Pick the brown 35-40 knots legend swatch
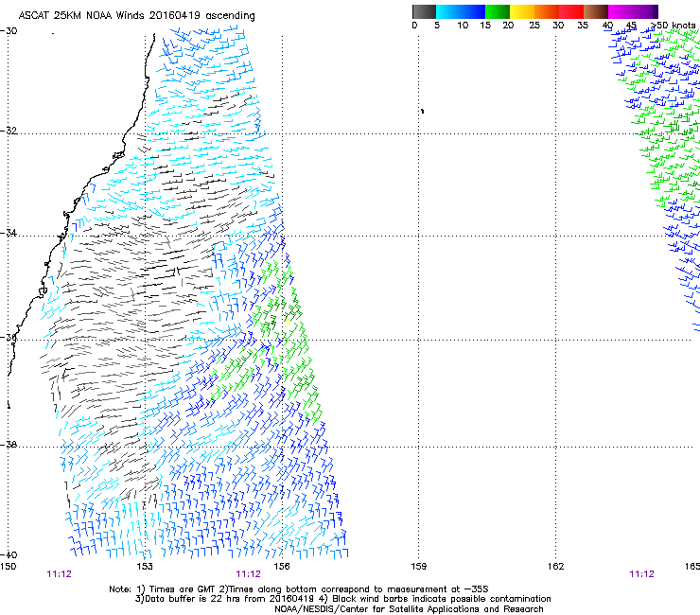This screenshot has width=700, height=615. pyautogui.click(x=596, y=11)
